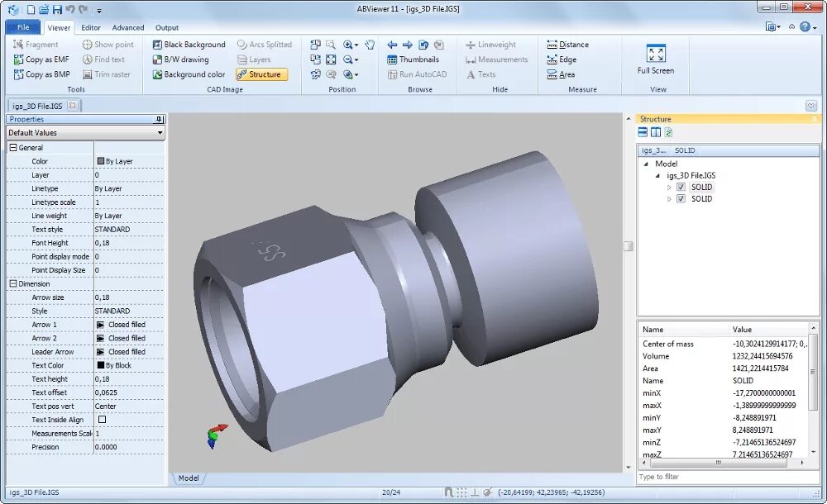Click the refresh structure tree icon
This screenshot has width=827, height=504.
click(x=668, y=132)
